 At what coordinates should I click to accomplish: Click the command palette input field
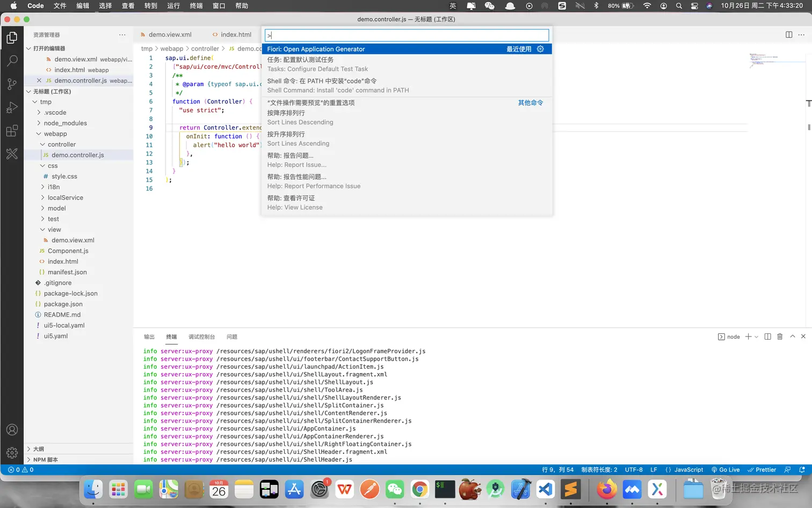pos(407,35)
